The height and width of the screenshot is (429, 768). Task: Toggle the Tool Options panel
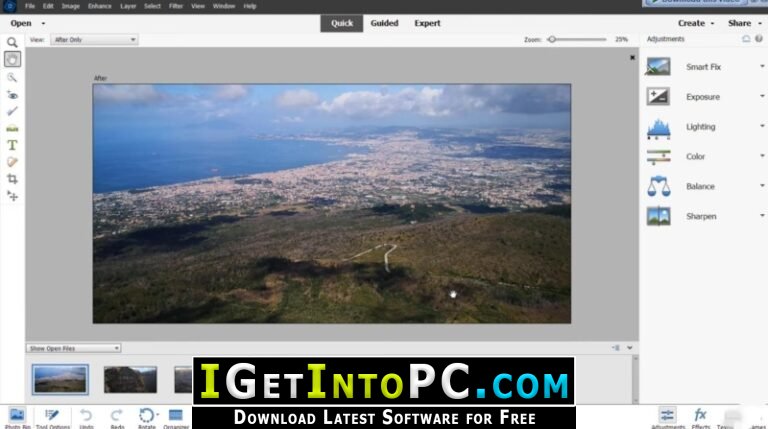(x=51, y=415)
